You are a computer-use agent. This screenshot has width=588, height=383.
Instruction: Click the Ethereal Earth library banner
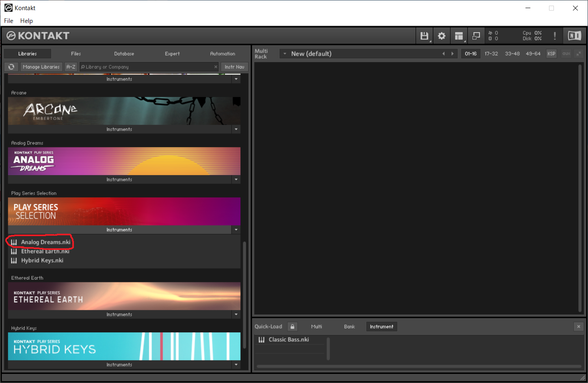(124, 296)
